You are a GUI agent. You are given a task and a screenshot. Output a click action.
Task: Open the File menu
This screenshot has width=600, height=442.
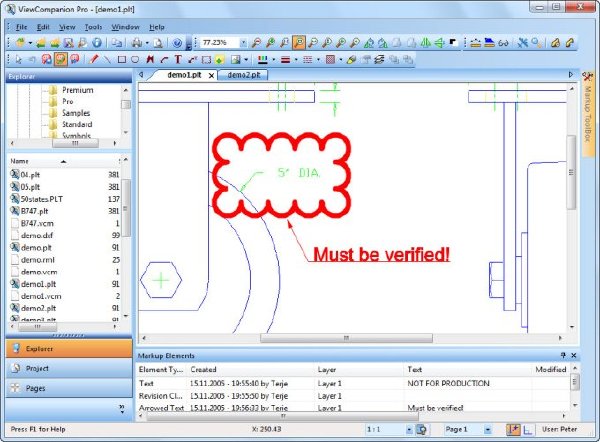[x=21, y=27]
